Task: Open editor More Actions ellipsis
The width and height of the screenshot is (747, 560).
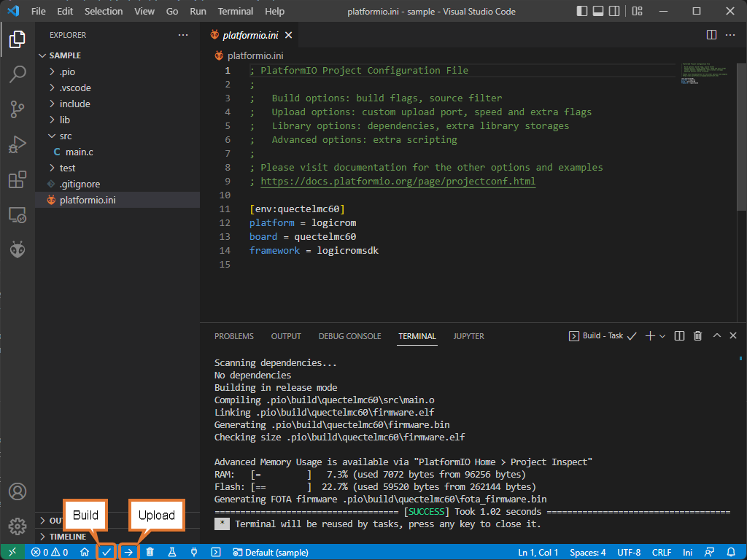Action: click(x=730, y=35)
